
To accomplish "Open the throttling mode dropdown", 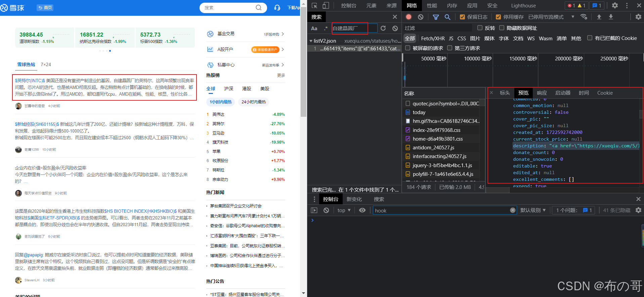I will coord(551,17).
